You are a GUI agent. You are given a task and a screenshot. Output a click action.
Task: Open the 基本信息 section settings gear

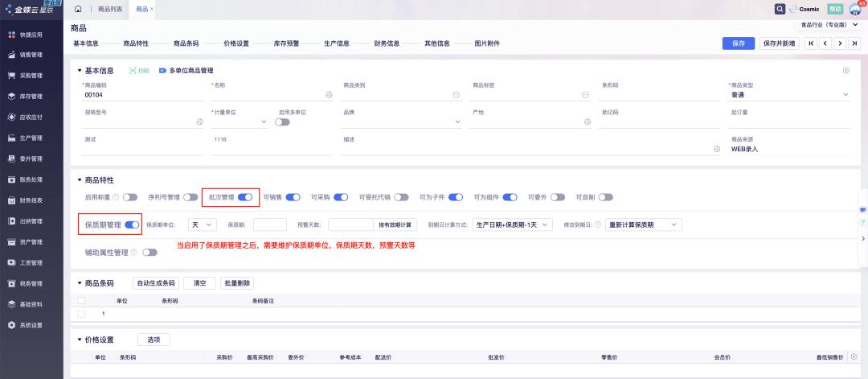845,70
